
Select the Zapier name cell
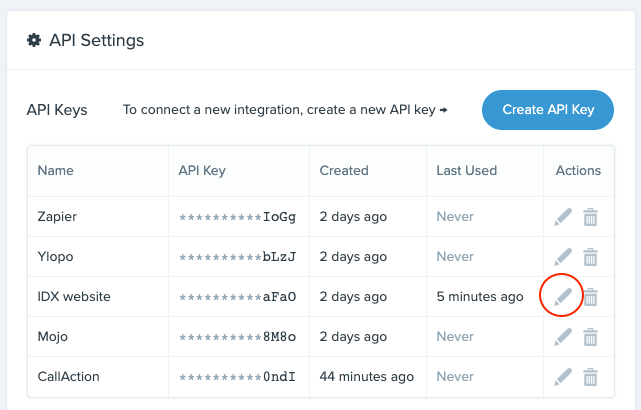[x=98, y=217]
